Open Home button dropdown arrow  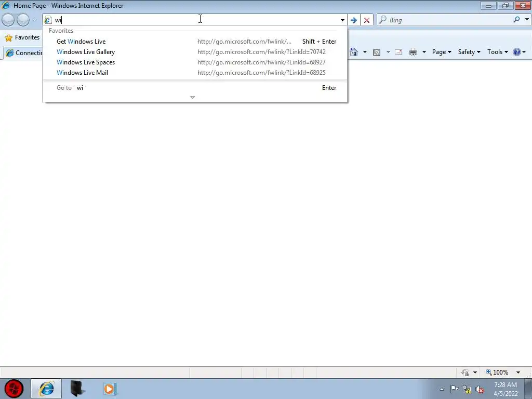coord(365,52)
